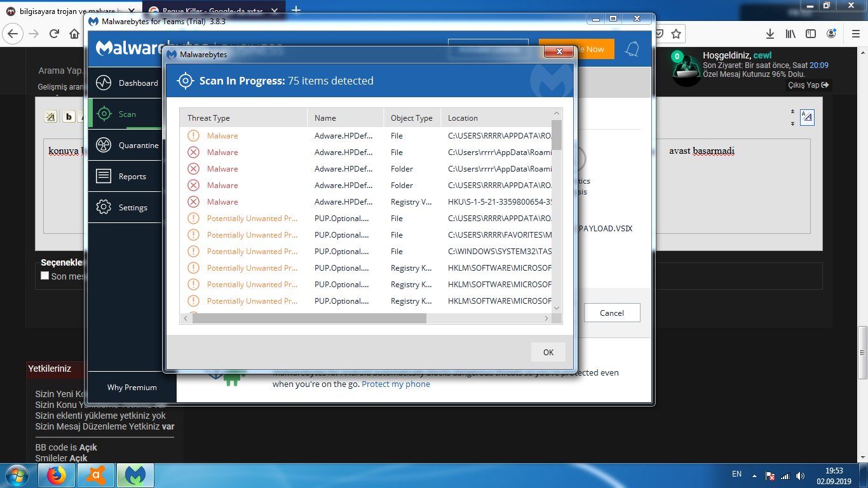The width and height of the screenshot is (868, 488).
Task: Bookmark this page with the star icon
Action: tap(676, 34)
